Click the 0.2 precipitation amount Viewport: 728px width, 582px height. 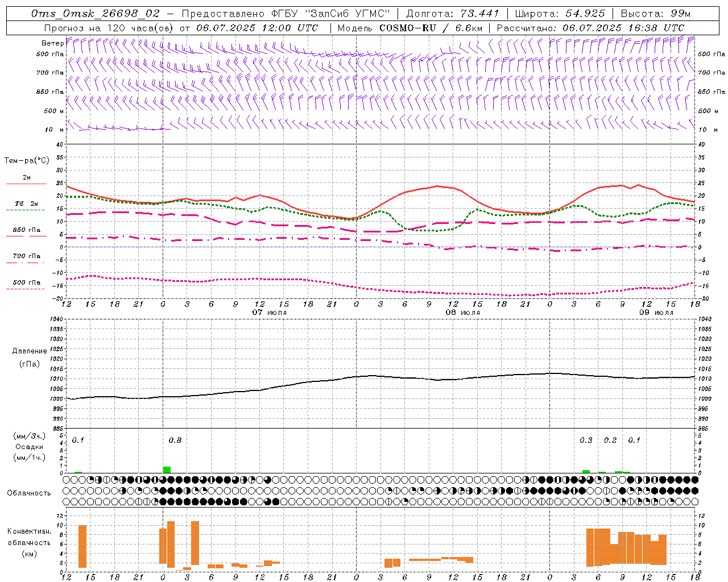pyautogui.click(x=610, y=440)
